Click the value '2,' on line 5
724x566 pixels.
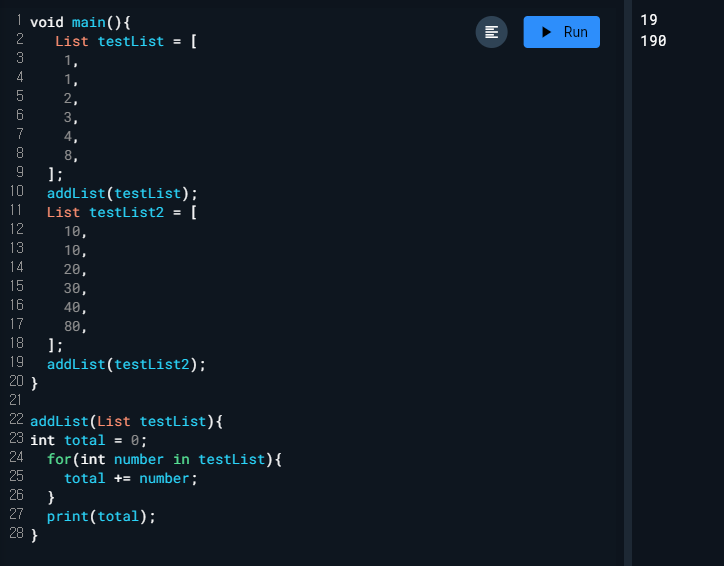pos(71,98)
